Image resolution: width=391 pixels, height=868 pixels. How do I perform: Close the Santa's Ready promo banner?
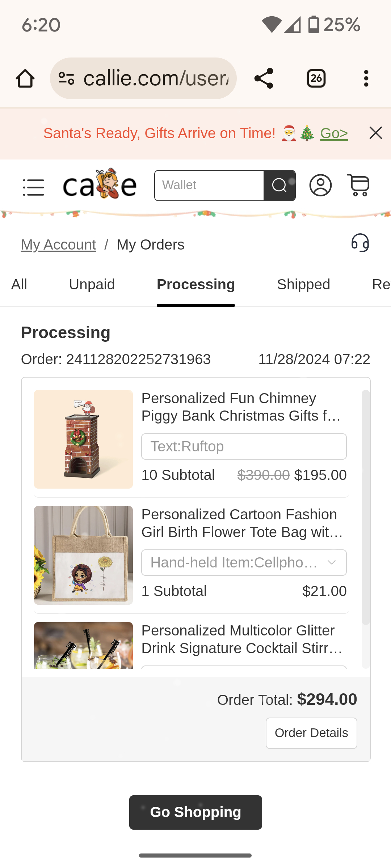[x=375, y=133]
